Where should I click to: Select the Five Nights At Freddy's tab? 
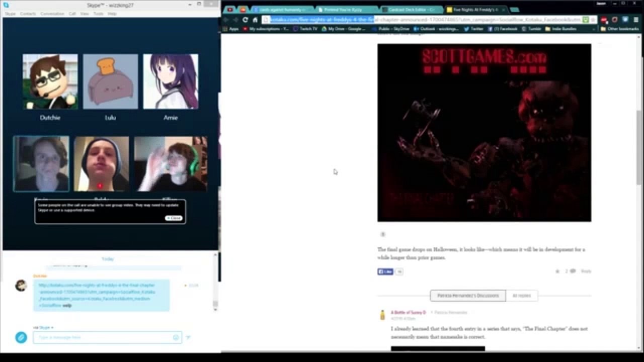pyautogui.click(x=475, y=10)
